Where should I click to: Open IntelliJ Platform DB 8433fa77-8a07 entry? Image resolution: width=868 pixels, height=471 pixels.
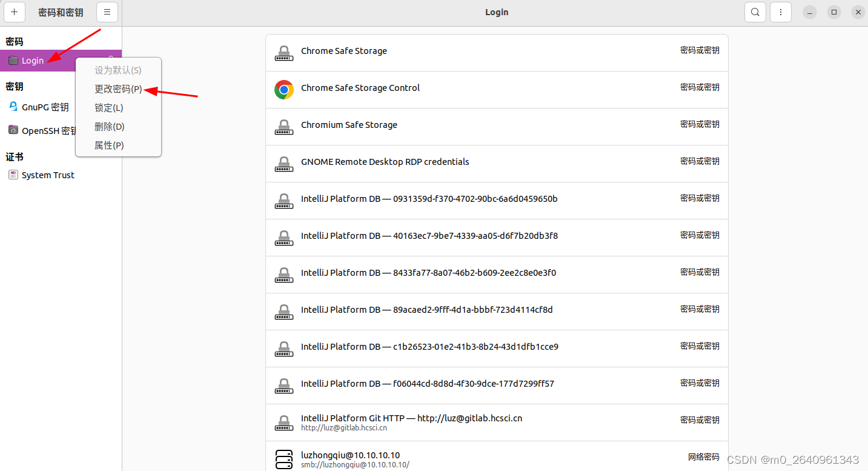(497, 275)
